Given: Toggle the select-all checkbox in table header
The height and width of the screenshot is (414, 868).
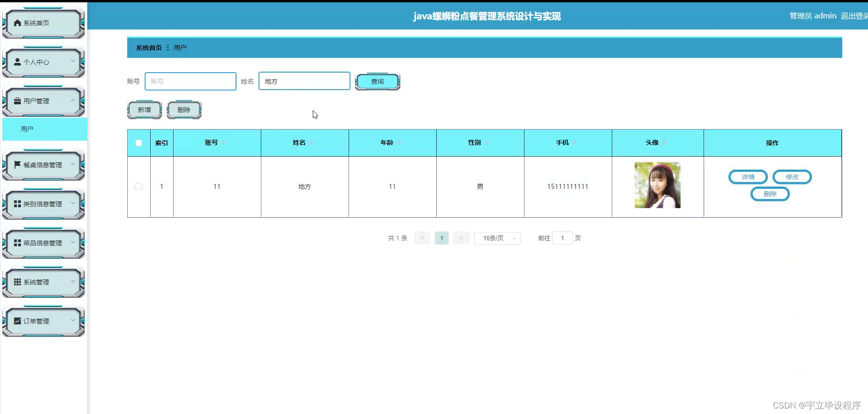Looking at the screenshot, I should click(138, 143).
